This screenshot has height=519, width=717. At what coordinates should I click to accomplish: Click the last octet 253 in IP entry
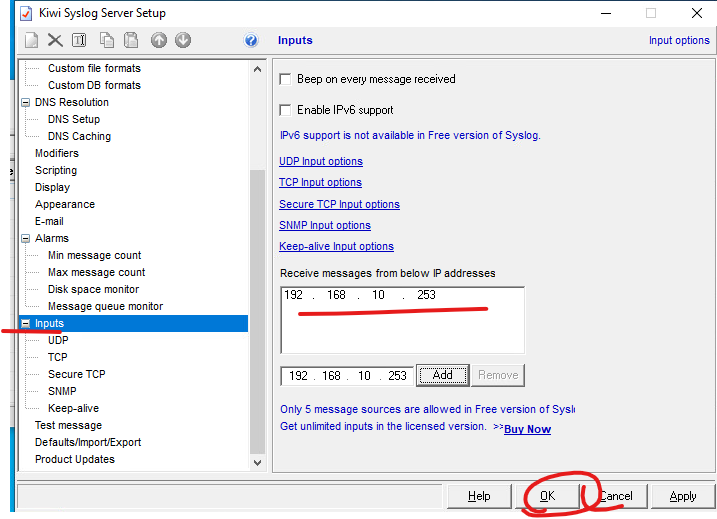click(397, 376)
